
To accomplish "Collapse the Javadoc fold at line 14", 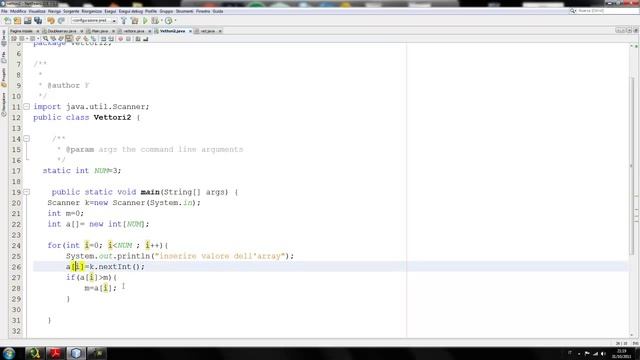I will pyautogui.click(x=27, y=139).
